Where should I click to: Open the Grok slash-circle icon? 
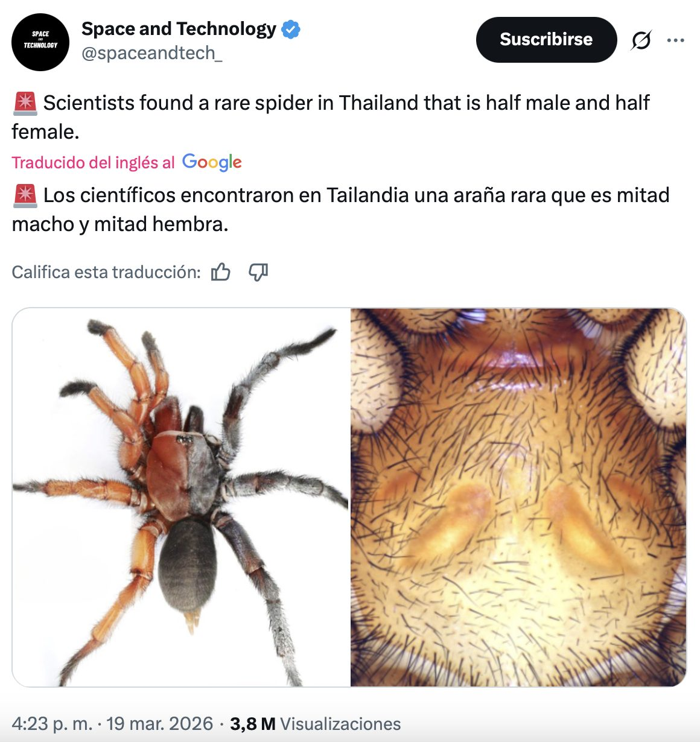[641, 40]
